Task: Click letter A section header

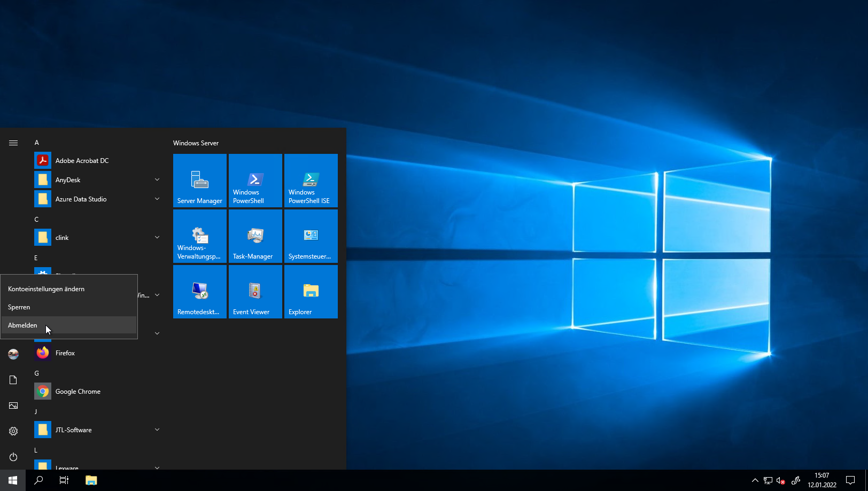Action: [x=37, y=143]
